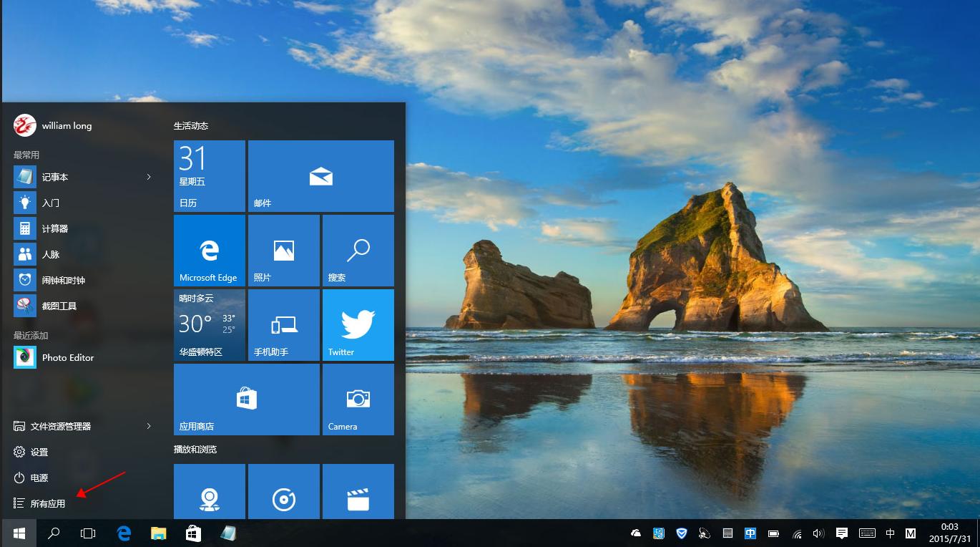Screen dimensions: 980x547
Task: Open the volume control in the system tray
Action: pyautogui.click(x=818, y=533)
